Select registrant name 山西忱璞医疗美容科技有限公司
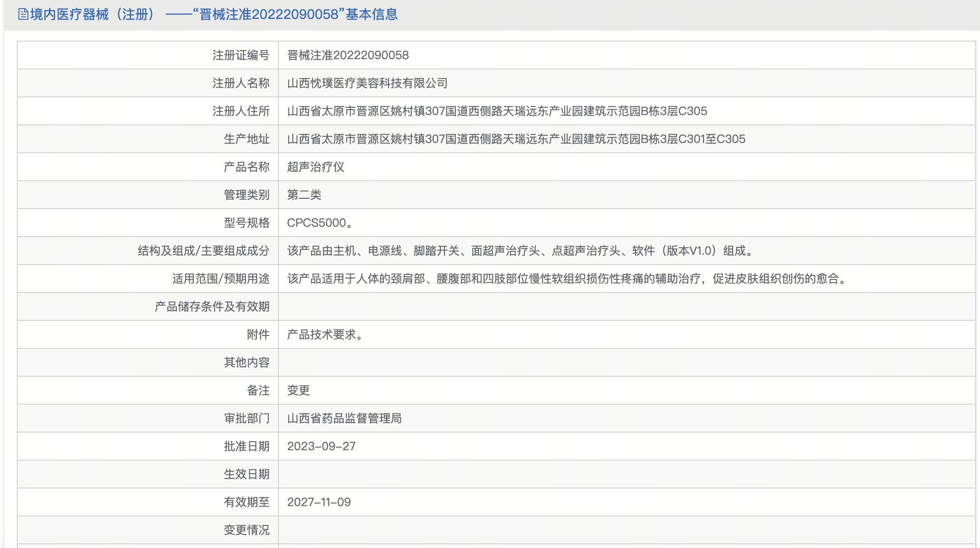980x548 pixels. click(x=367, y=83)
